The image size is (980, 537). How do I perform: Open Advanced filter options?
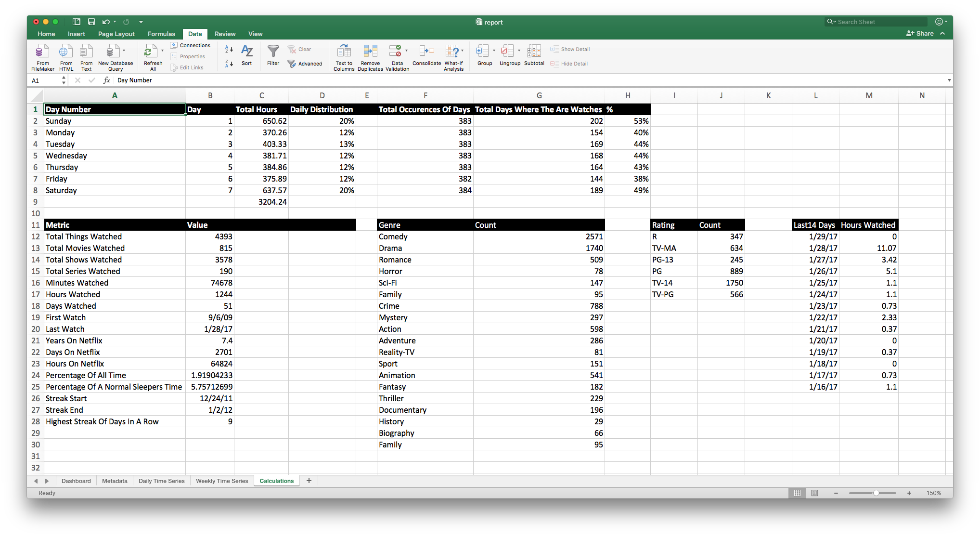coord(305,64)
